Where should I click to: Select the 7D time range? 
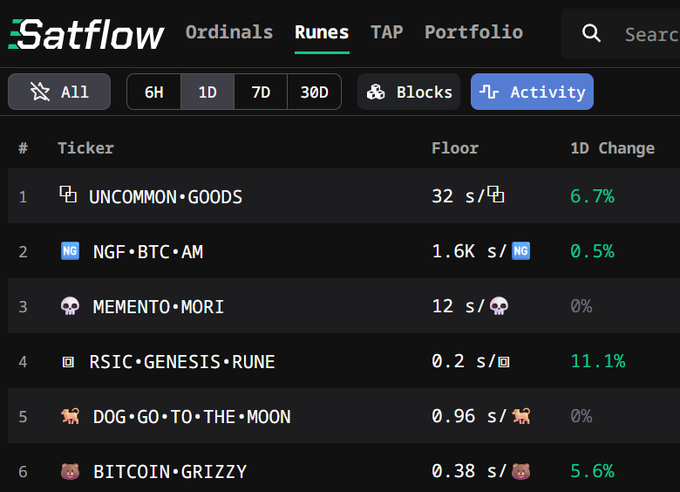point(261,92)
